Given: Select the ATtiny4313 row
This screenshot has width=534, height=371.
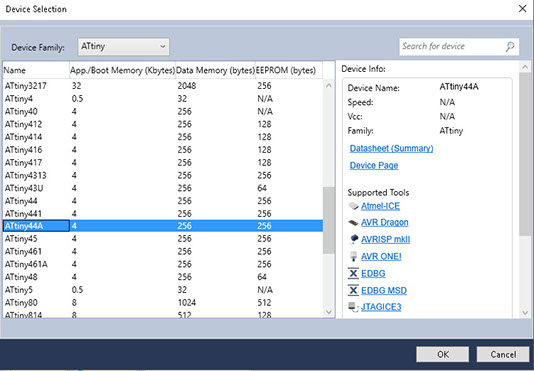Looking at the screenshot, I should (x=163, y=175).
